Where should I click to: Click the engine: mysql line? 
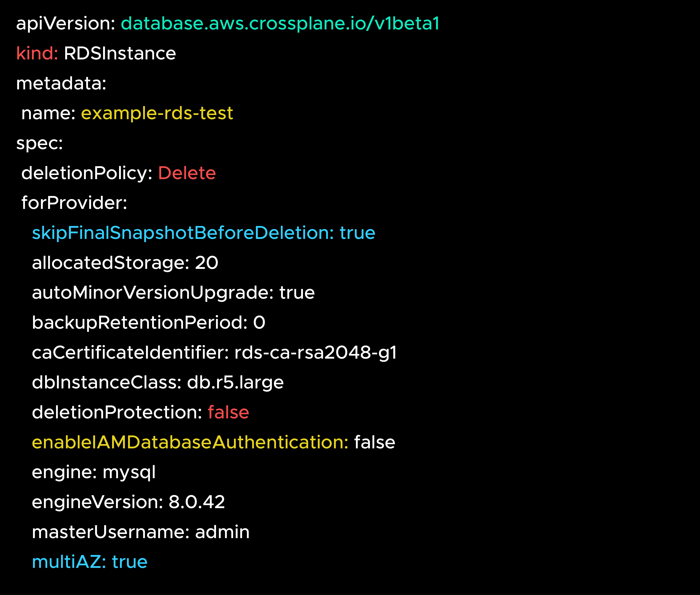click(94, 473)
